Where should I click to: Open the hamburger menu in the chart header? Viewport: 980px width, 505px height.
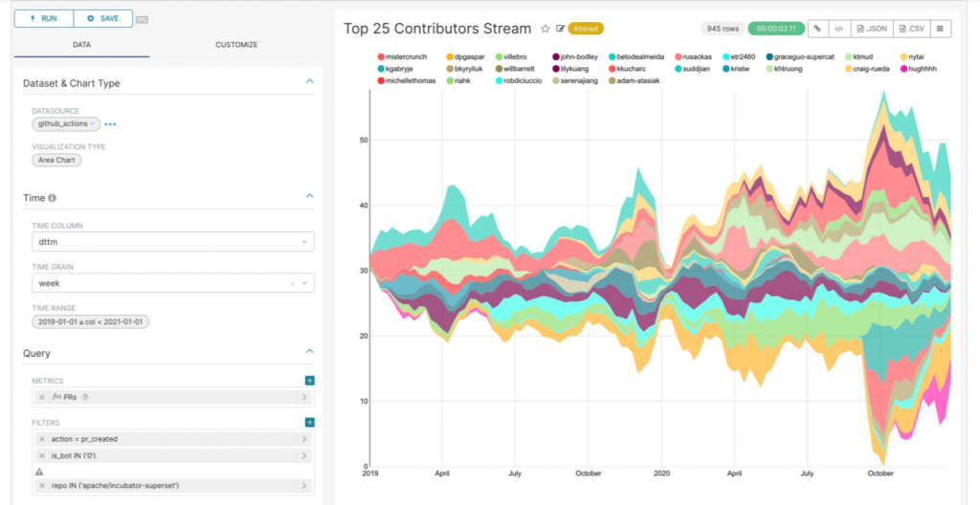940,29
